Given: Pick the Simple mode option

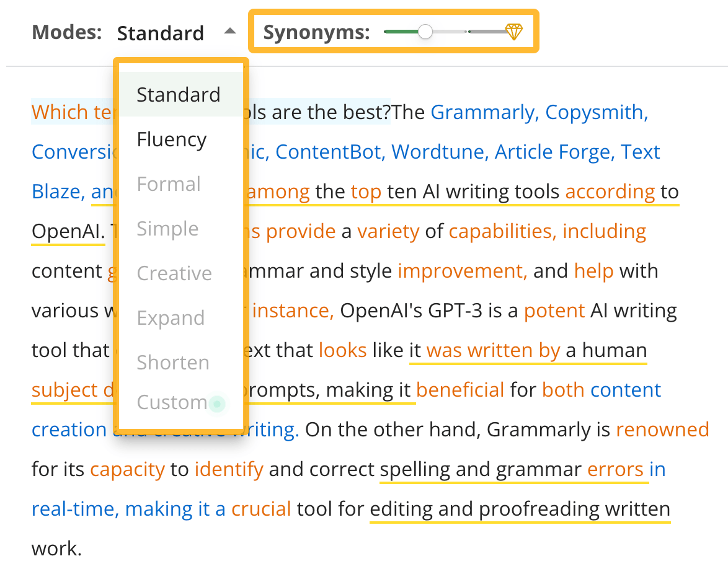Looking at the screenshot, I should point(181,228).
